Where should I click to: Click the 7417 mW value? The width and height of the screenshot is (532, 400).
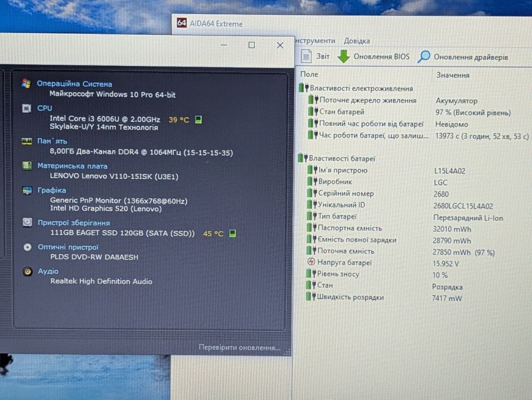(x=447, y=298)
